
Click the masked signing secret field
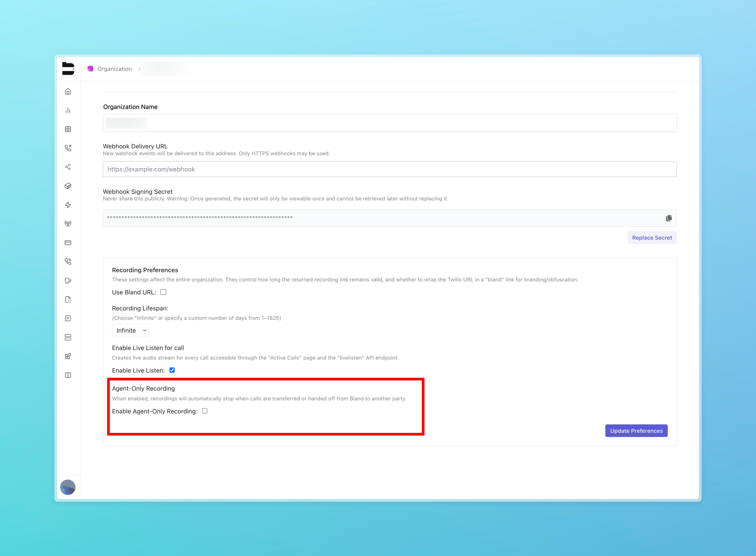[390, 218]
